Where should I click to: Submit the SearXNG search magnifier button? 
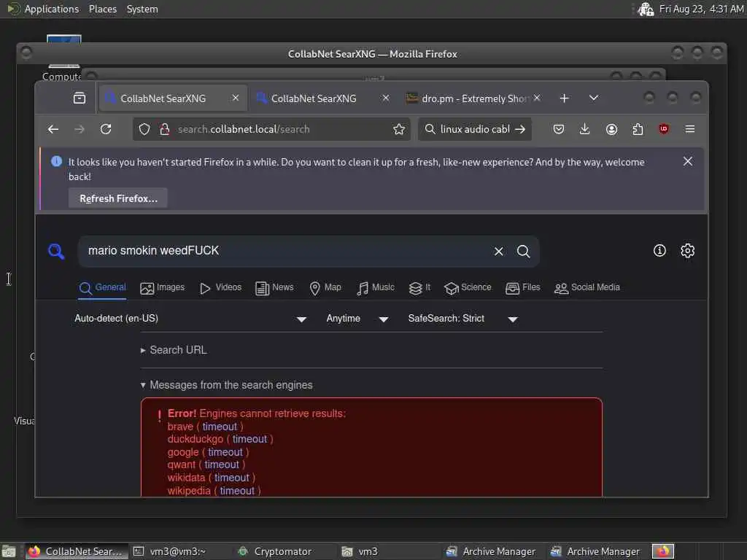tap(523, 251)
